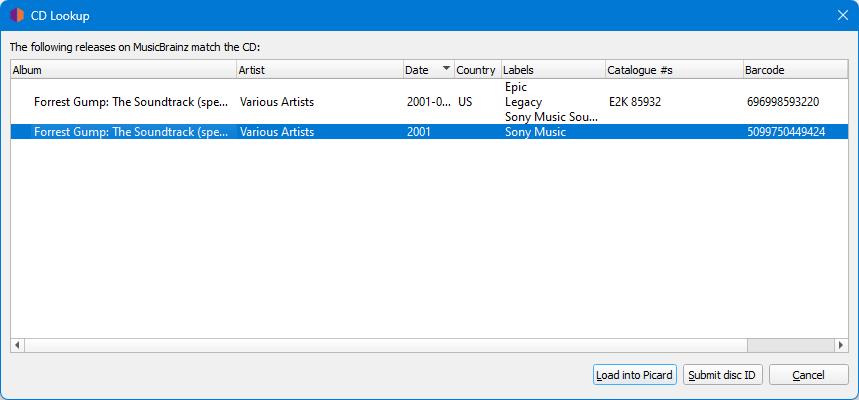
Task: Sort releases by Country column header
Action: coord(478,70)
